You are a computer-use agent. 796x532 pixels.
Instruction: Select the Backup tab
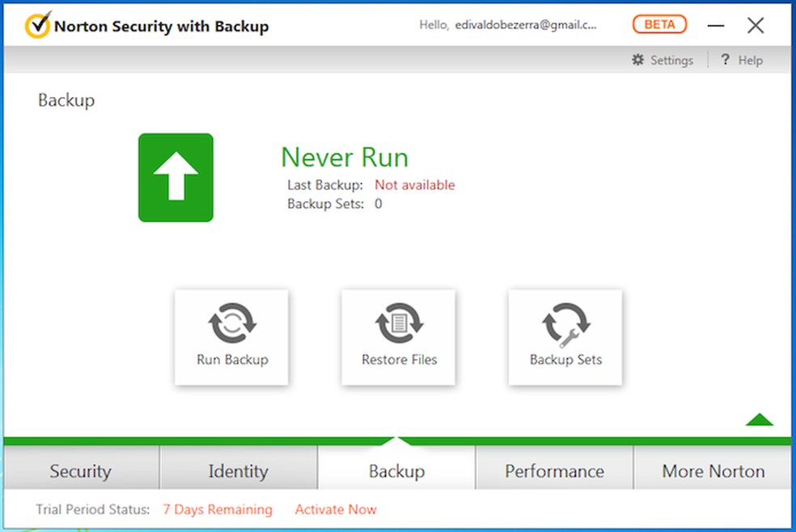click(396, 471)
